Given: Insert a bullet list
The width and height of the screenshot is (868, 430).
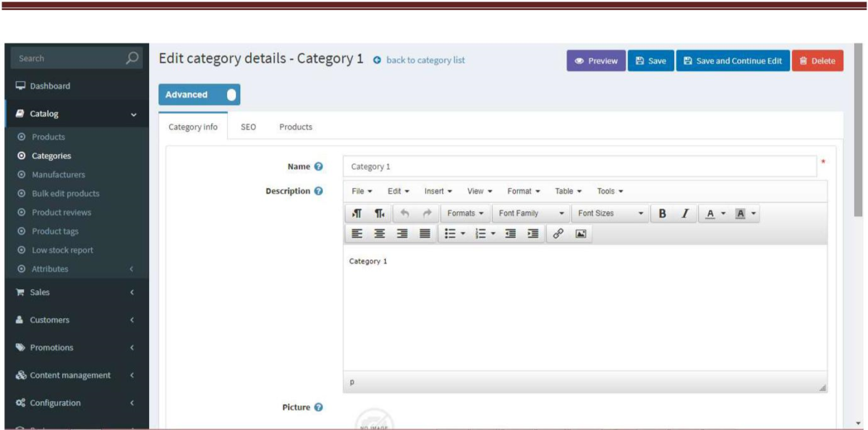Looking at the screenshot, I should (x=450, y=233).
